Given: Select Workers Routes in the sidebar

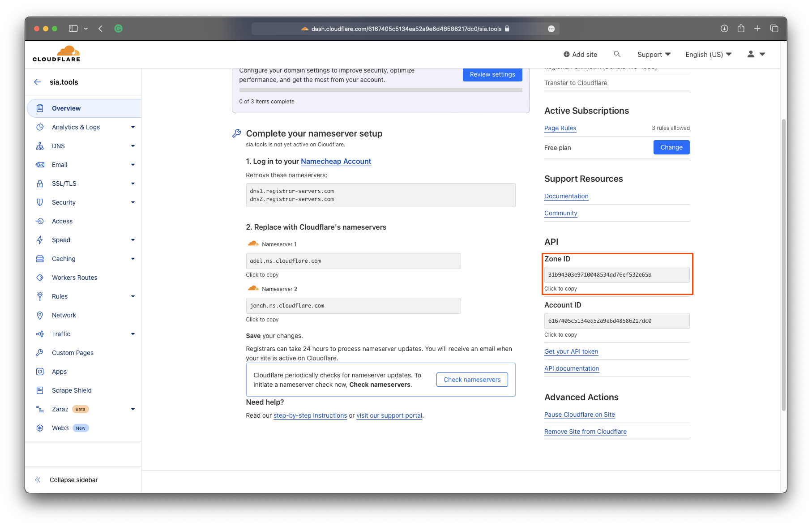Looking at the screenshot, I should [x=74, y=278].
